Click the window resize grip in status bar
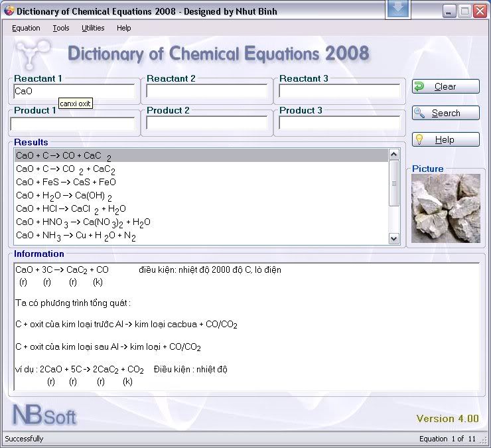Screen dimensions: 491x448 484,440
